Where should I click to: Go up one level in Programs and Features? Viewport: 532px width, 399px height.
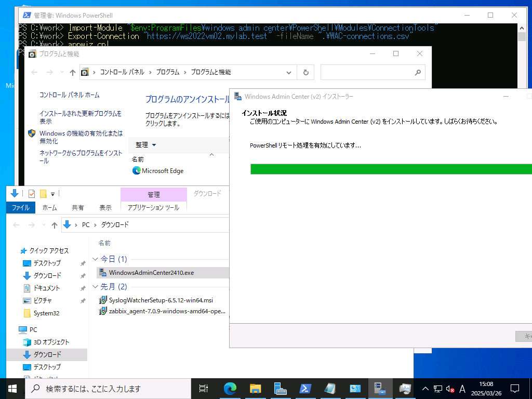coord(72,72)
